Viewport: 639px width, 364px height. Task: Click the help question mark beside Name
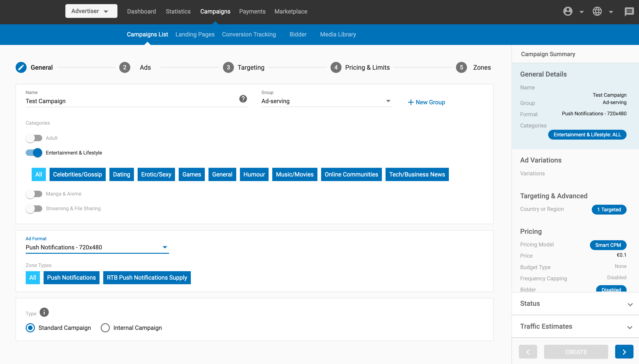(x=243, y=99)
